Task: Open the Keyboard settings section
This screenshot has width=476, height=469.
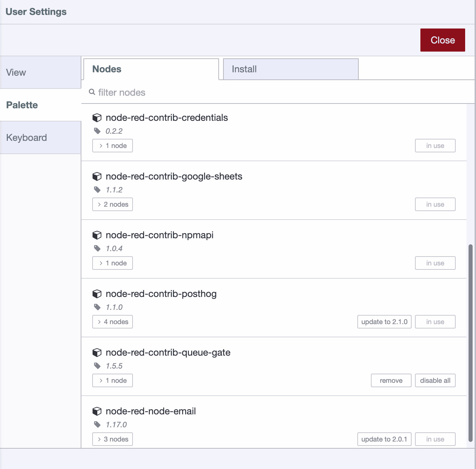Action: [x=26, y=137]
